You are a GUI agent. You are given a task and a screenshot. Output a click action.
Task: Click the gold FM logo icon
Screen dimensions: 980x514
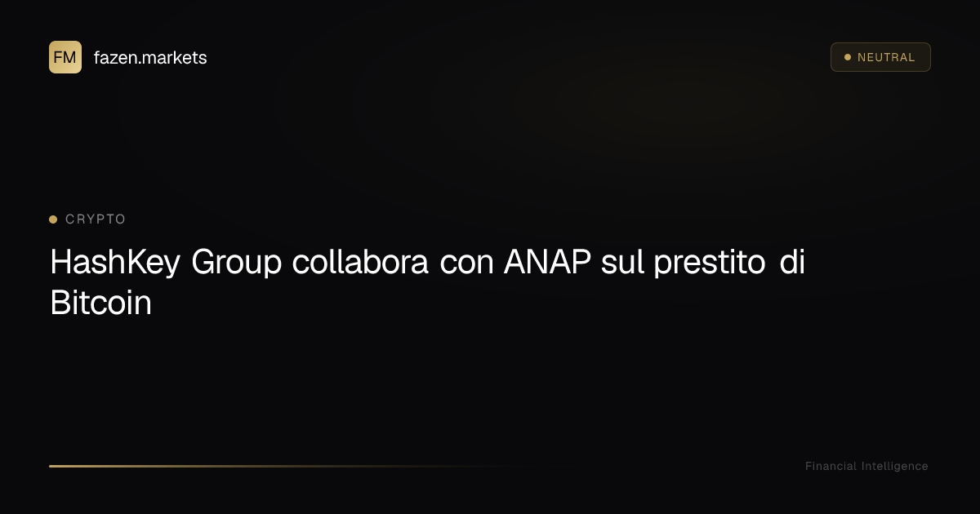click(x=65, y=57)
